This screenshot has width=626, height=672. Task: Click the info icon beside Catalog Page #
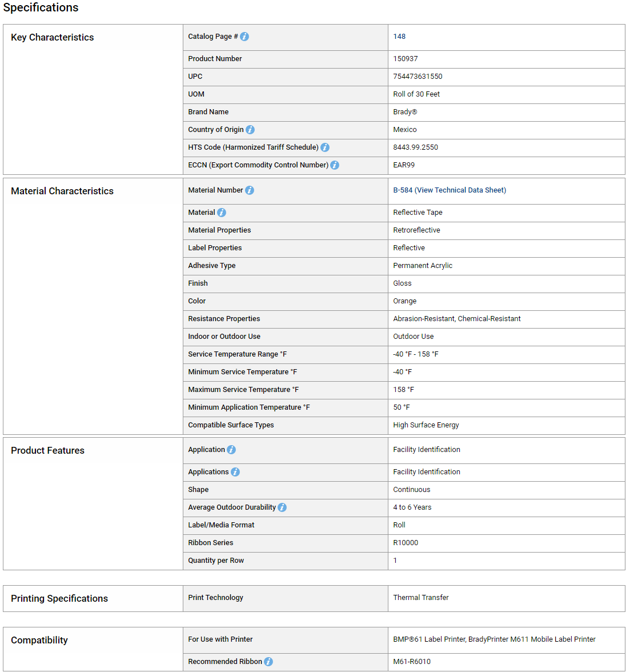pyautogui.click(x=244, y=37)
